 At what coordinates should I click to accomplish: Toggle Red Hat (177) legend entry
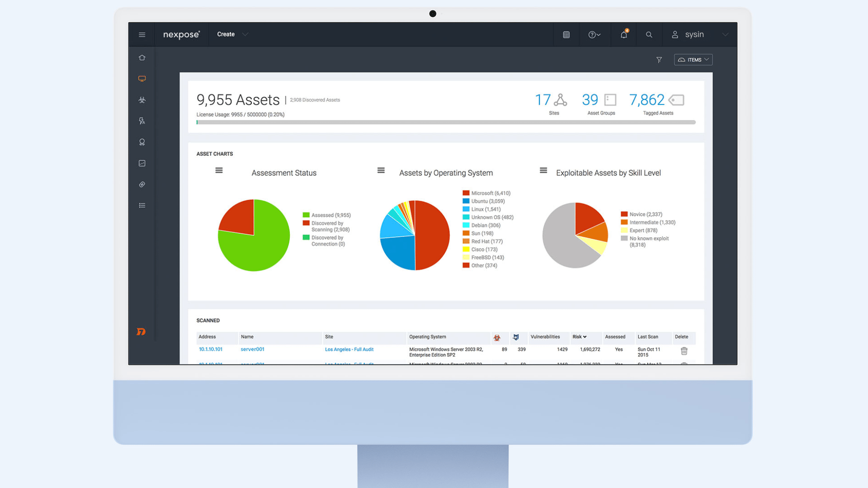[483, 241]
